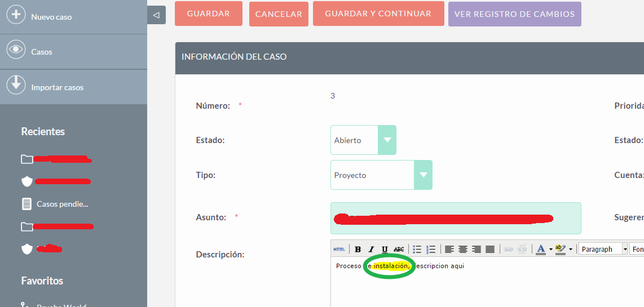Viewport: 644px width, 307px height.
Task: Click inside the Asunto input field
Action: [456, 218]
